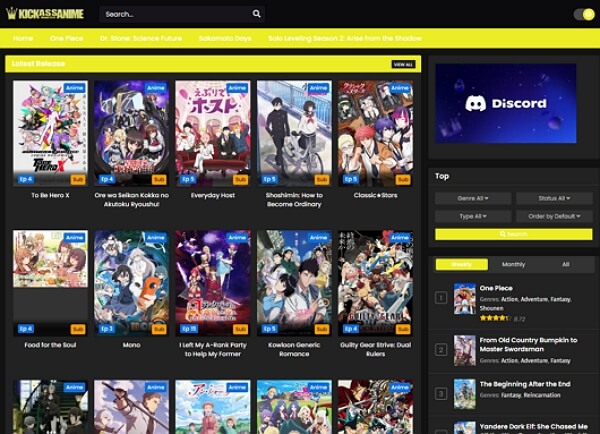Click The Beginning After the End thumbnail
600x434 pixels.
pyautogui.click(x=465, y=394)
